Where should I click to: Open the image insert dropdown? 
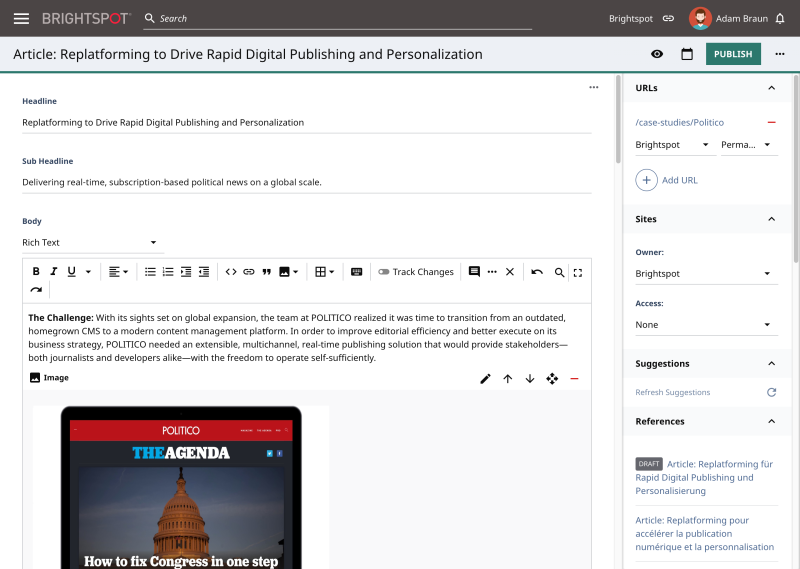[x=288, y=272]
